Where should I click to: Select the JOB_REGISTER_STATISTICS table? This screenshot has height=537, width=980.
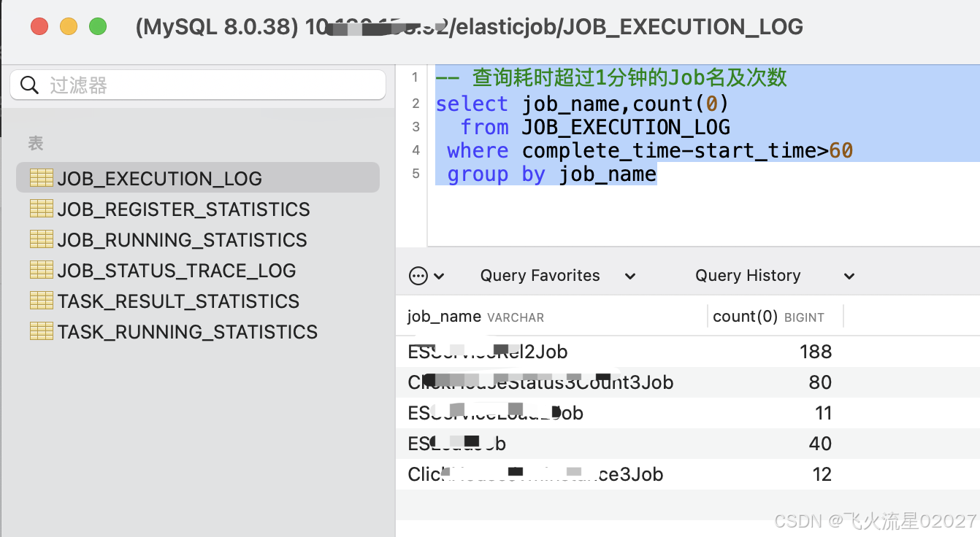click(183, 209)
